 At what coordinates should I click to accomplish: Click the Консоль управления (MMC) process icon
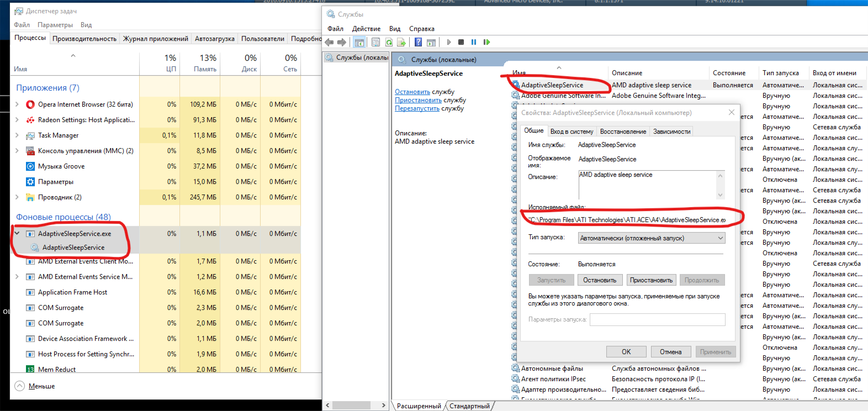click(x=30, y=151)
